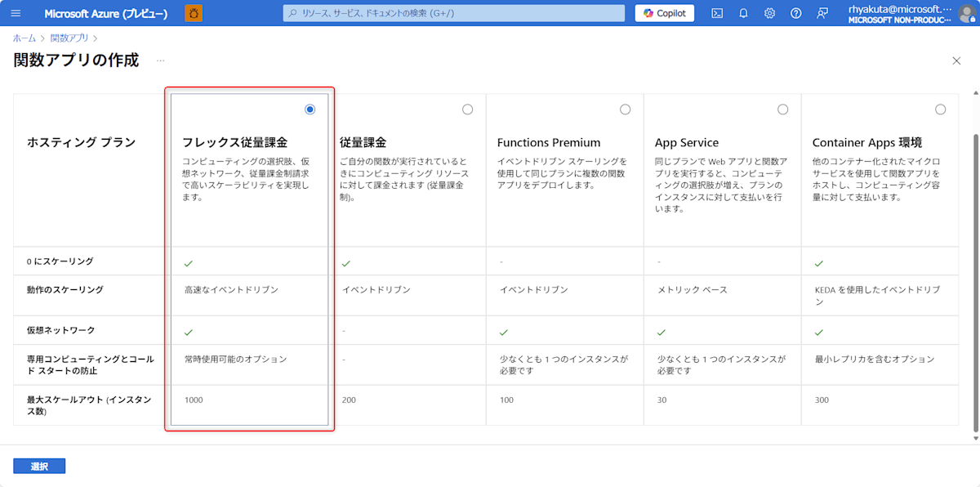Click Container Apps virtual network checkmark
980x487 pixels.
click(x=818, y=332)
